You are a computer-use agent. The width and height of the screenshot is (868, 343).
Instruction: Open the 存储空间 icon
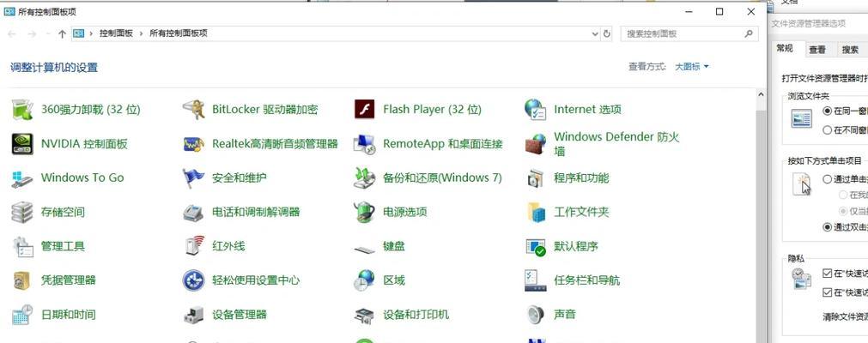click(x=22, y=213)
